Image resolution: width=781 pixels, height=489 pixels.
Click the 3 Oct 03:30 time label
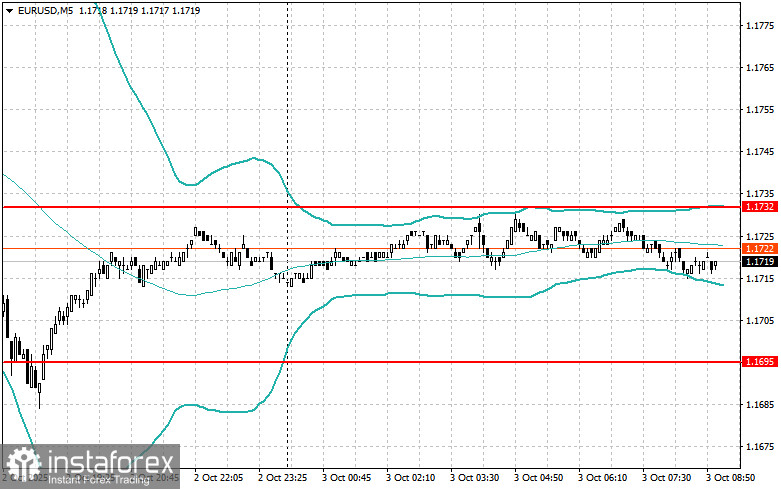point(474,478)
